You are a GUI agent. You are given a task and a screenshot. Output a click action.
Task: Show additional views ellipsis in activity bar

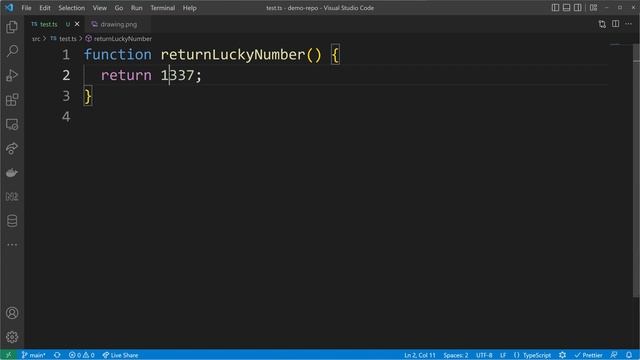click(x=12, y=245)
